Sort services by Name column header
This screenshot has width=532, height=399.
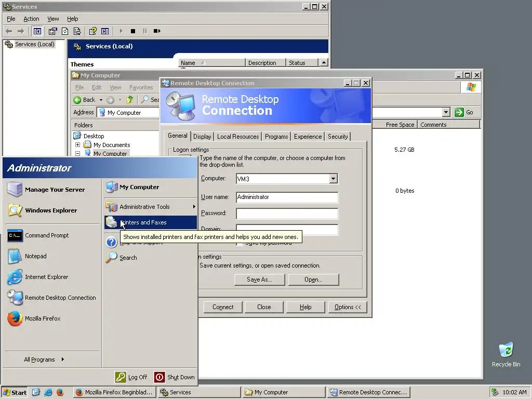211,63
